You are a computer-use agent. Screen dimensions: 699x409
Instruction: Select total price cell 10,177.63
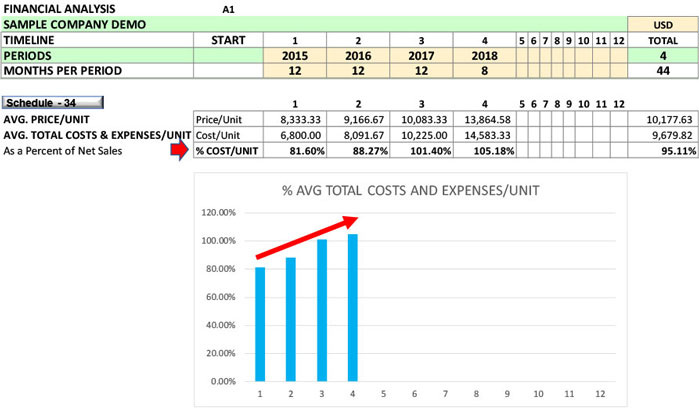[x=662, y=120]
